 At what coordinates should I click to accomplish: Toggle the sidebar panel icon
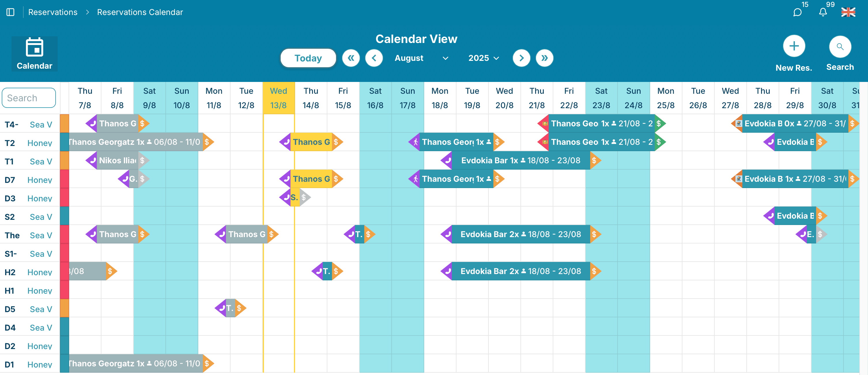coord(10,12)
